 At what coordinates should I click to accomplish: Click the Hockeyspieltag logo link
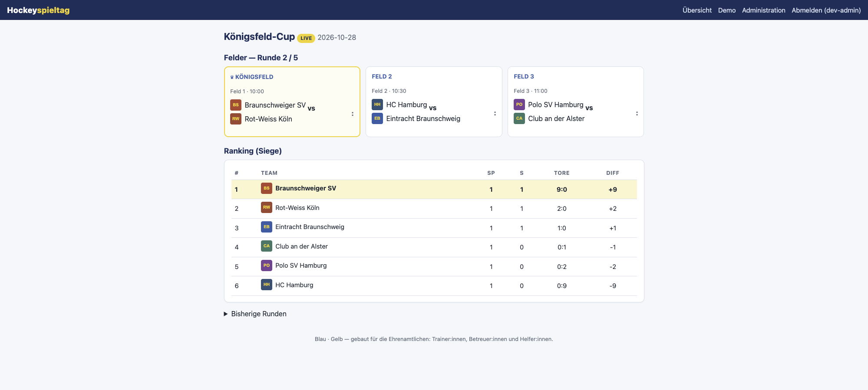(38, 10)
